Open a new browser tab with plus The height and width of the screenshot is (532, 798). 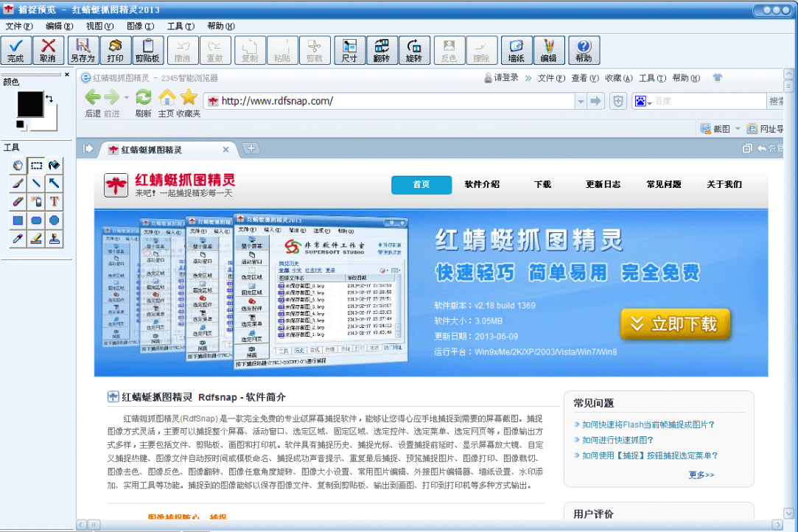pos(251,149)
